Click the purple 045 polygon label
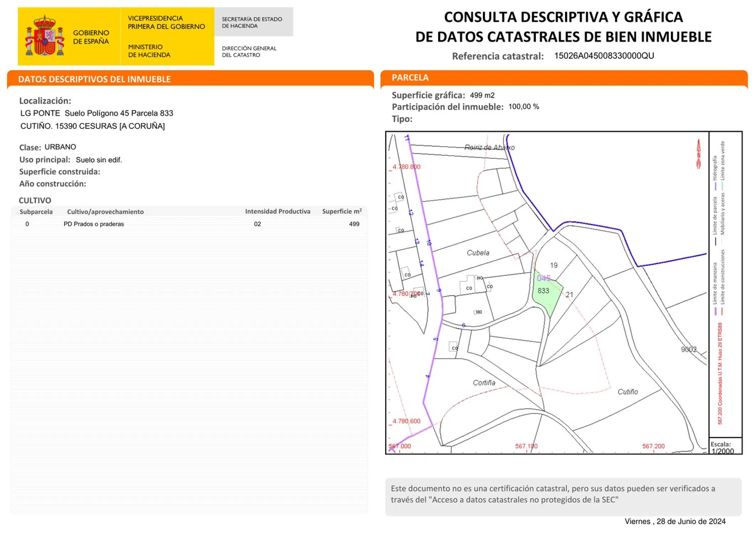The height and width of the screenshot is (534, 756). pos(543,278)
